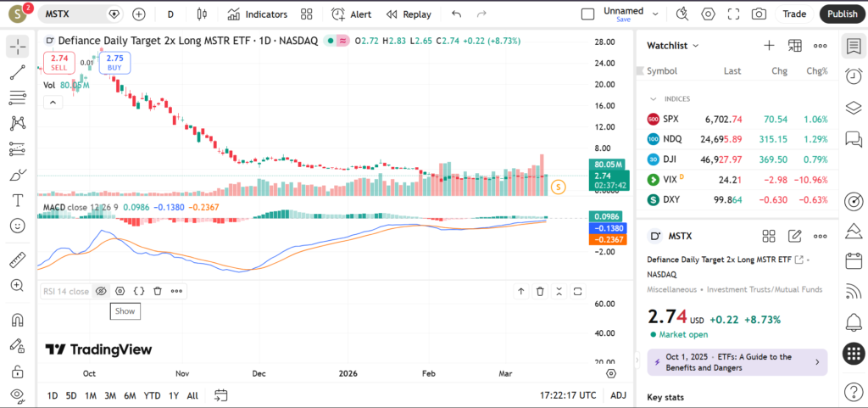Show the hidden RSI indicator

pos(100,291)
